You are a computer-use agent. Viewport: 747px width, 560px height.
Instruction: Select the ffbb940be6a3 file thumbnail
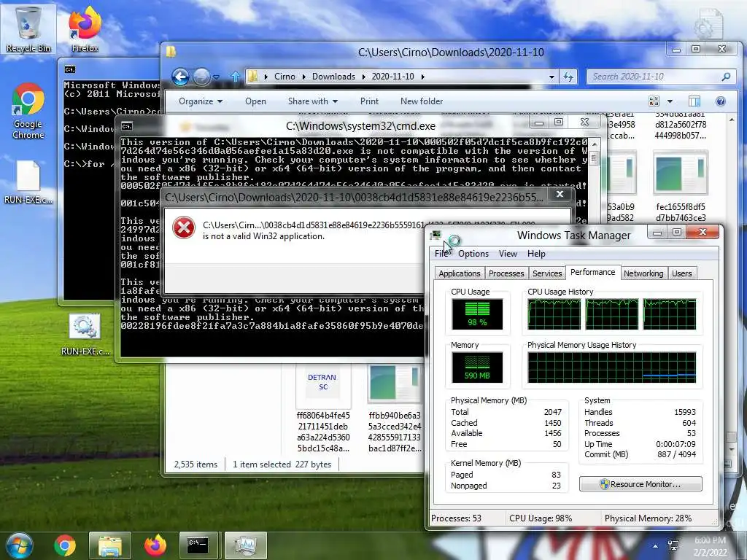tap(395, 385)
